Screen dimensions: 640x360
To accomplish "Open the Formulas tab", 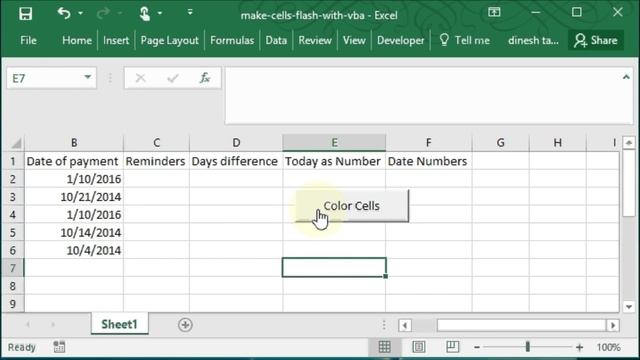I will (x=232, y=40).
